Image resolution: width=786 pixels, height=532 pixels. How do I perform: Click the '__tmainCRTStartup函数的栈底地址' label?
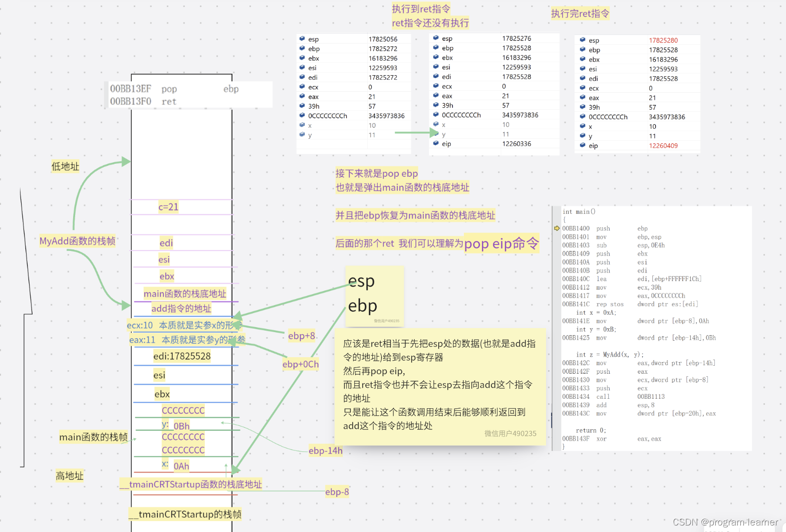click(x=190, y=484)
